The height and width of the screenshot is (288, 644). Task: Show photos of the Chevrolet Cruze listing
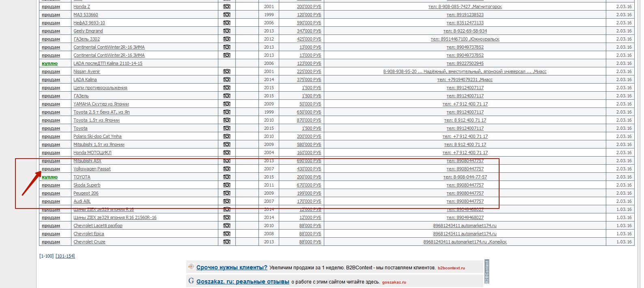coord(227,242)
